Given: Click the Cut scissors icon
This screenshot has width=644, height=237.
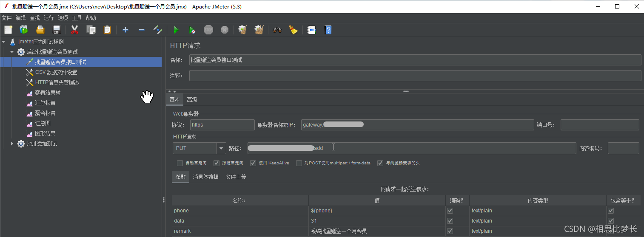Looking at the screenshot, I should pyautogui.click(x=75, y=30).
